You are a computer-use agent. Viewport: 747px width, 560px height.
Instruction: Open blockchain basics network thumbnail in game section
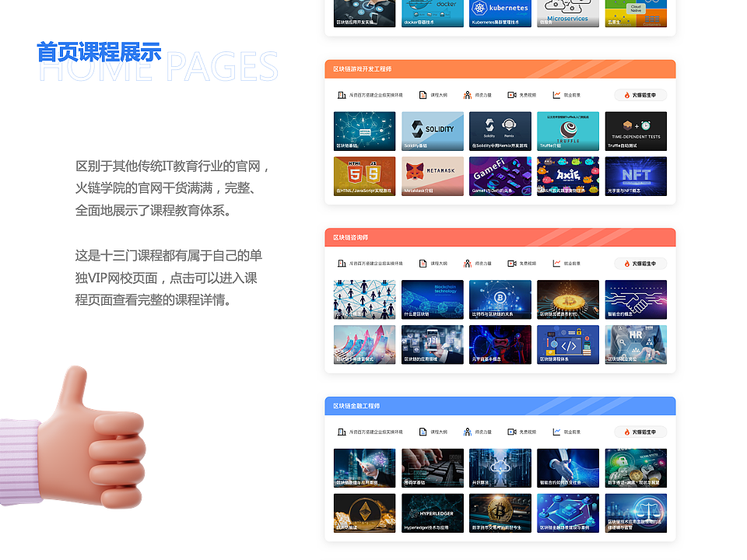pyautogui.click(x=364, y=131)
